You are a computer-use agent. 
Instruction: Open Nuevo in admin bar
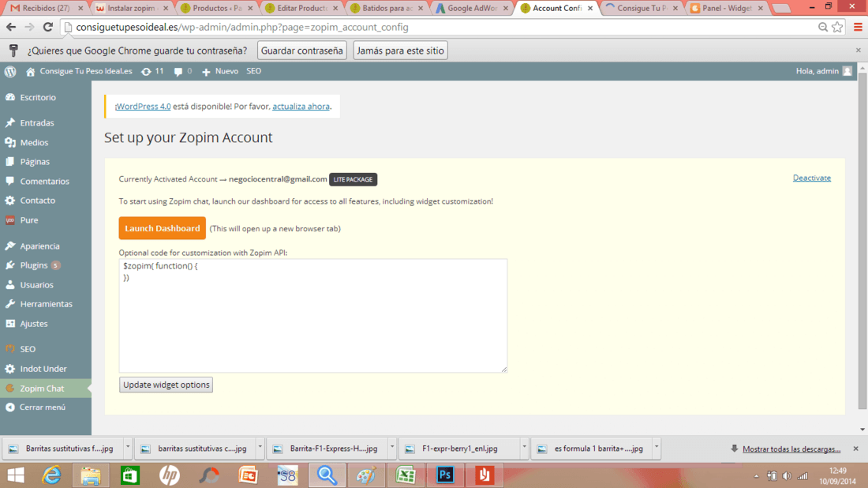click(x=220, y=71)
